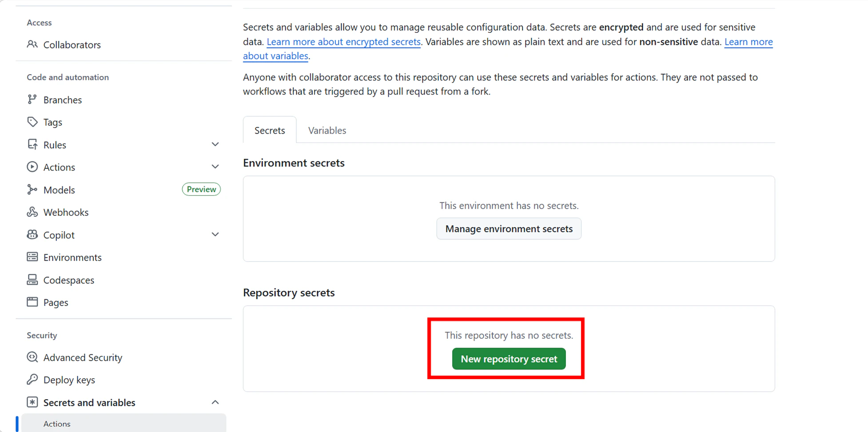The image size is (868, 432).
Task: Click the Codespaces icon
Action: tap(32, 280)
